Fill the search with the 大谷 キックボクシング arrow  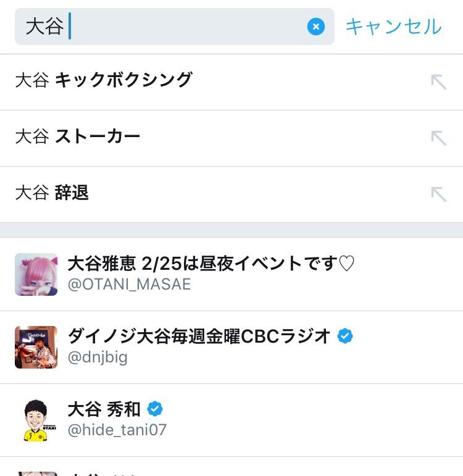click(439, 82)
